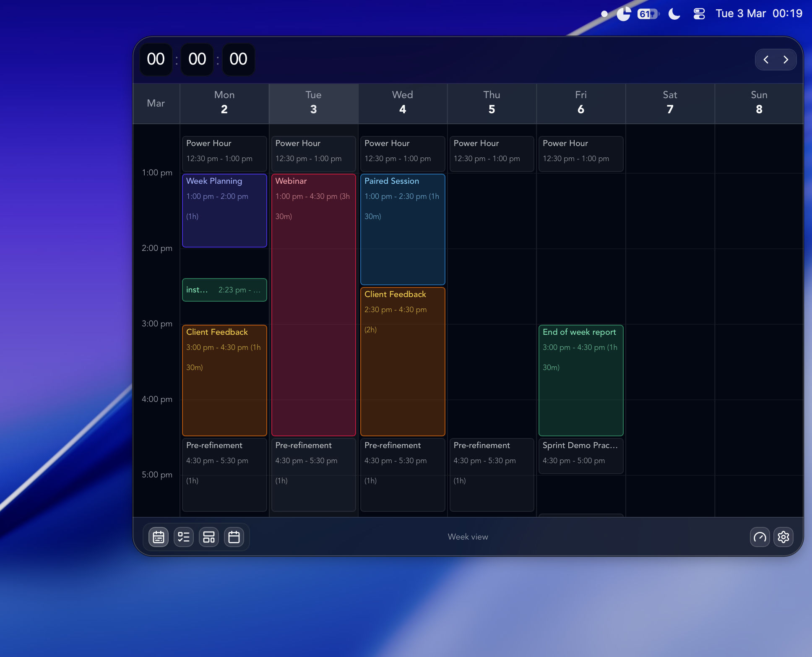Go to previous week arrow
Viewport: 812px width, 657px height.
(766, 60)
